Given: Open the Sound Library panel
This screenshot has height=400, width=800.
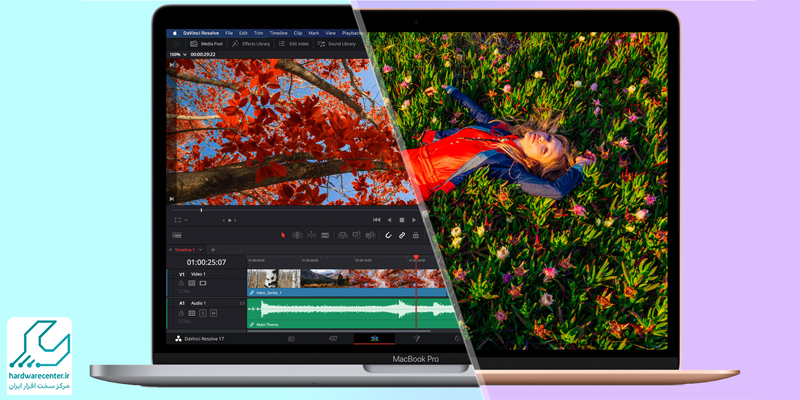Looking at the screenshot, I should coord(336,44).
